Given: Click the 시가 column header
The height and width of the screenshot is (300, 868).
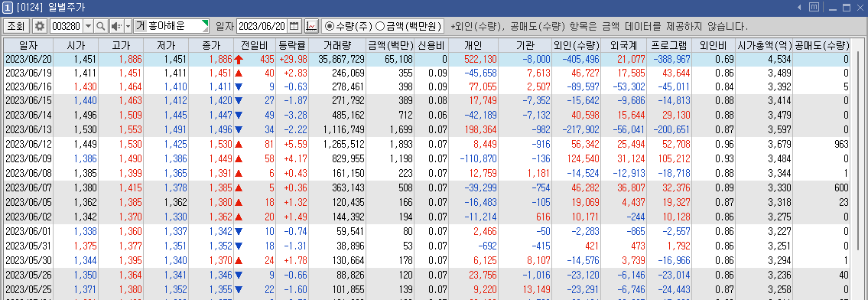Looking at the screenshot, I should point(76,45).
